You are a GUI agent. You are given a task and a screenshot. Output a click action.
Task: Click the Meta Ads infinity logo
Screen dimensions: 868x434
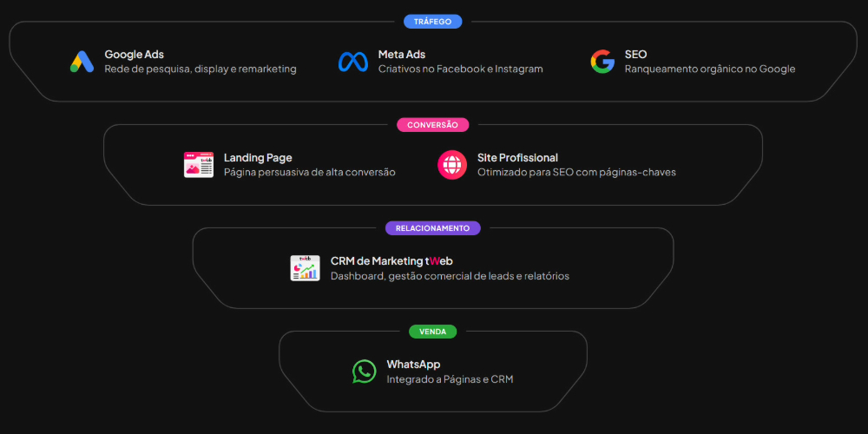352,62
